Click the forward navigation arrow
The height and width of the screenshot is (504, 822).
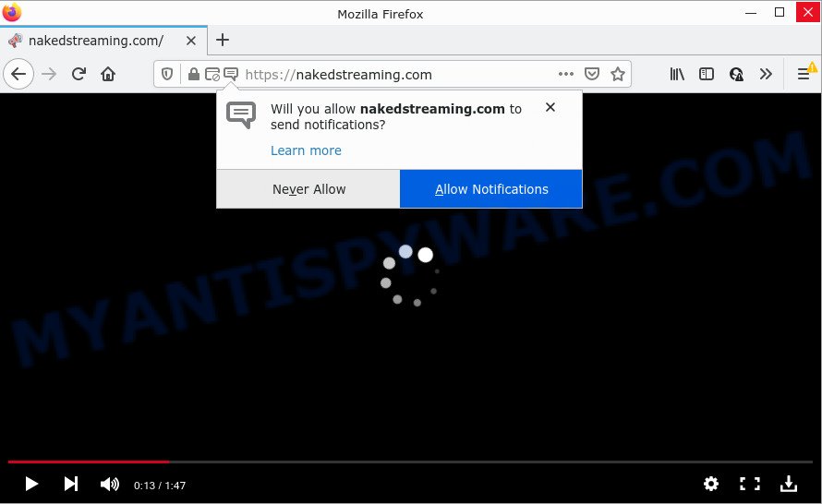[49, 75]
